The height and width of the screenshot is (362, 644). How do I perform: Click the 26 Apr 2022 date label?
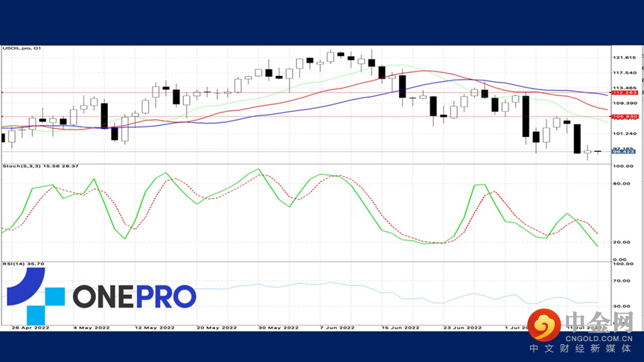(31, 328)
